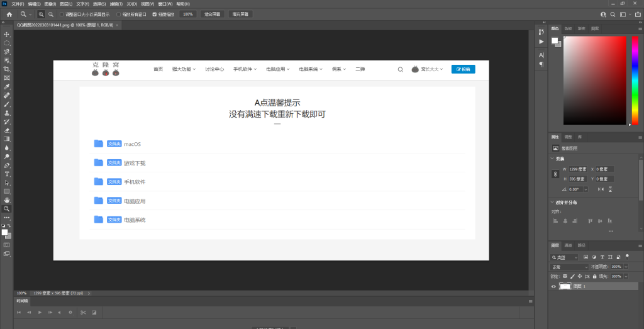Viewport: 644px width, 329px height.
Task: Open status bar info arrow
Action: pyautogui.click(x=89, y=293)
